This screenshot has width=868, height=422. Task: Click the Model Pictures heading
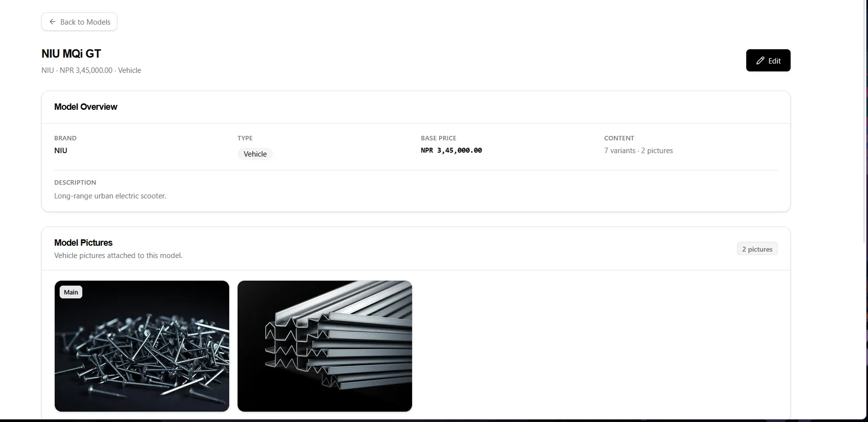[x=83, y=243]
